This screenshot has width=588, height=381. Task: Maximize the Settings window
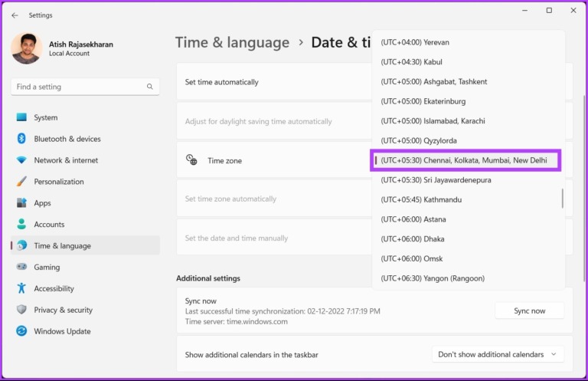[x=549, y=11]
